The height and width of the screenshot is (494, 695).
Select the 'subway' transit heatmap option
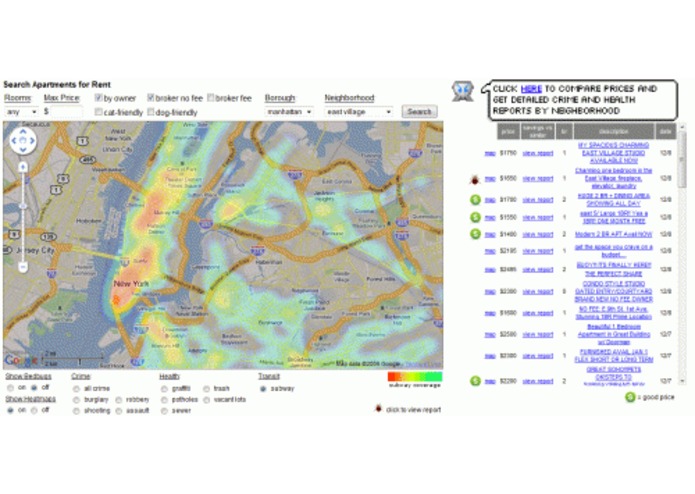pyautogui.click(x=263, y=389)
